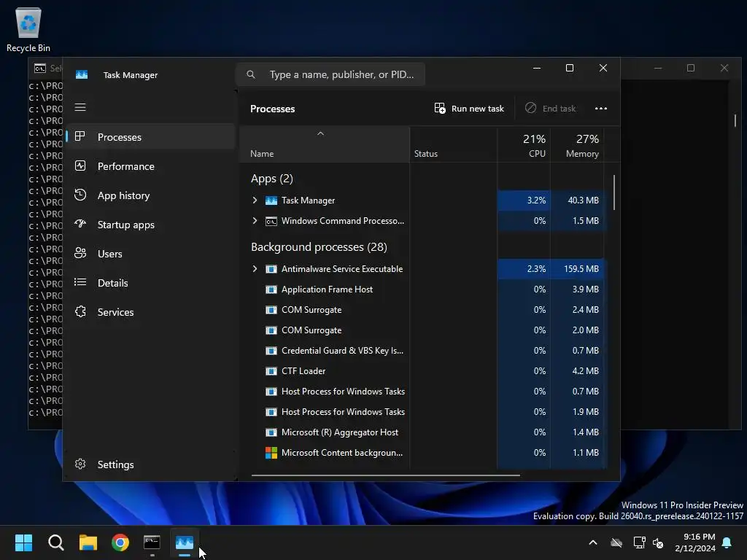This screenshot has width=747, height=560.
Task: Click the process list vertical scrollbar
Action: click(614, 192)
